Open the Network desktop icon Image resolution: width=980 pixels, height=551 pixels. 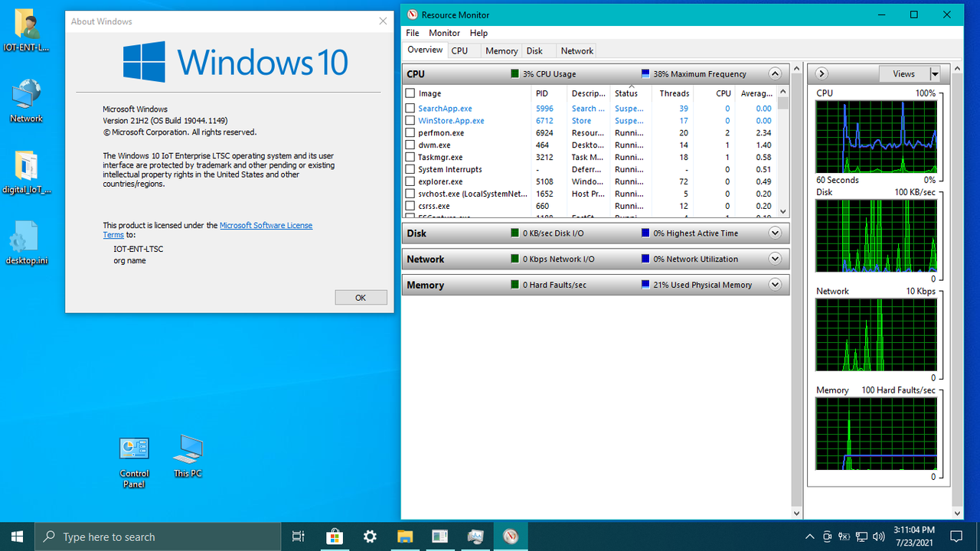pos(26,101)
